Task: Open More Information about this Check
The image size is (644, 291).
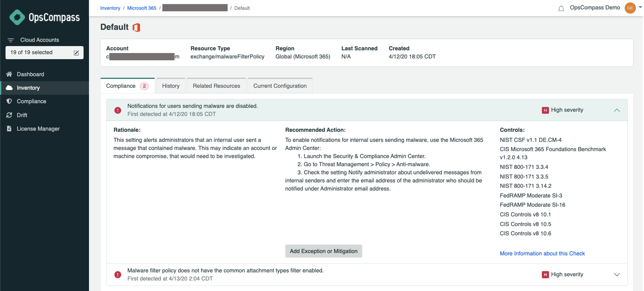Action: pos(542,253)
